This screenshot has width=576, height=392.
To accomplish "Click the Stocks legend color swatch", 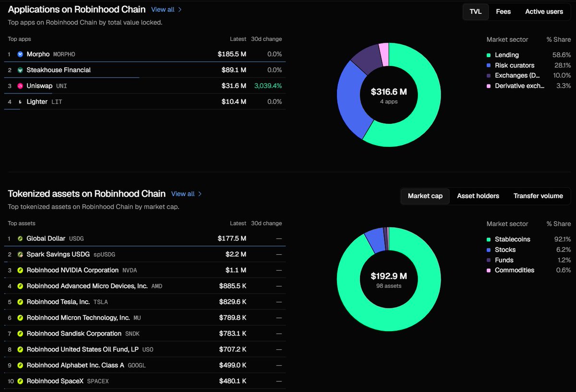I will (x=489, y=250).
